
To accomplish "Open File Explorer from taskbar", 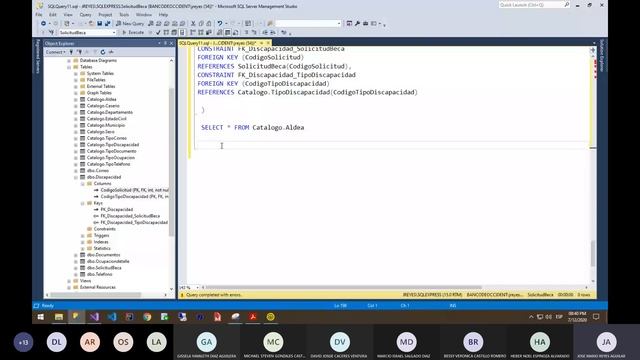I will click(59, 317).
